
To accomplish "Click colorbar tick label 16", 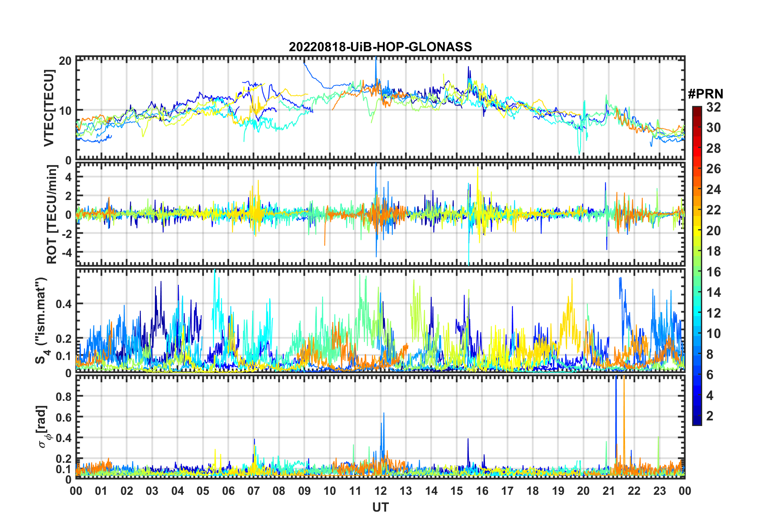I will point(713,272).
